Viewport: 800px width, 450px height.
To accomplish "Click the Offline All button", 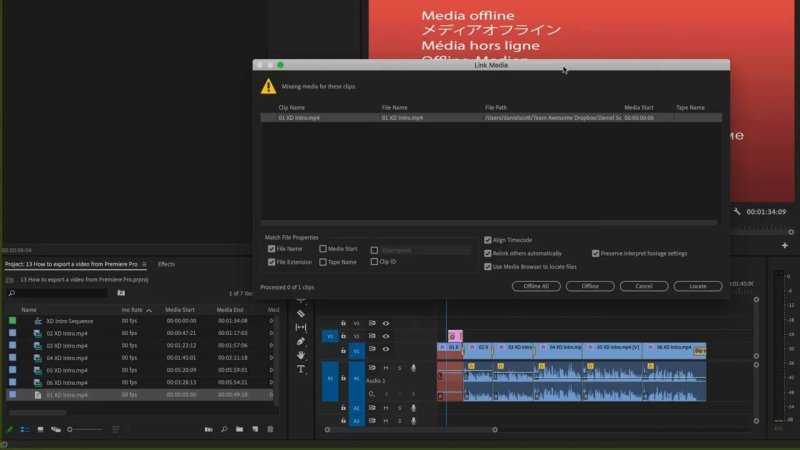I will pos(536,286).
